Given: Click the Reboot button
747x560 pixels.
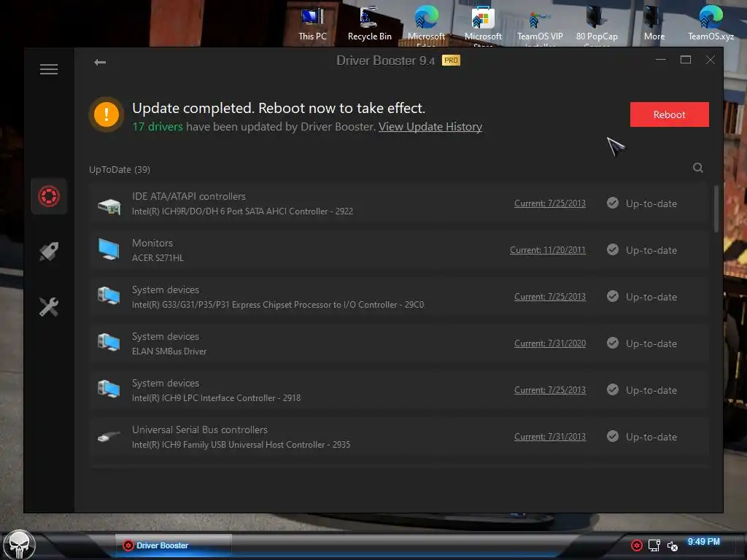Looking at the screenshot, I should (x=670, y=114).
